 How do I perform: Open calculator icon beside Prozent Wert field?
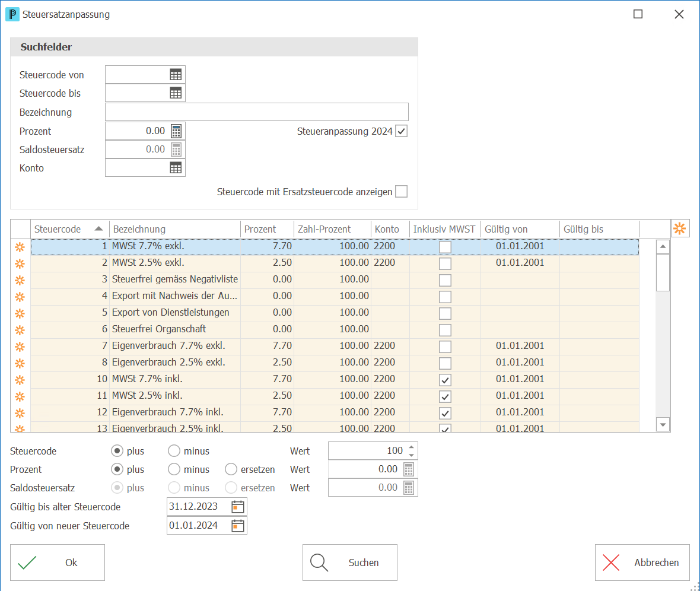coord(409,469)
